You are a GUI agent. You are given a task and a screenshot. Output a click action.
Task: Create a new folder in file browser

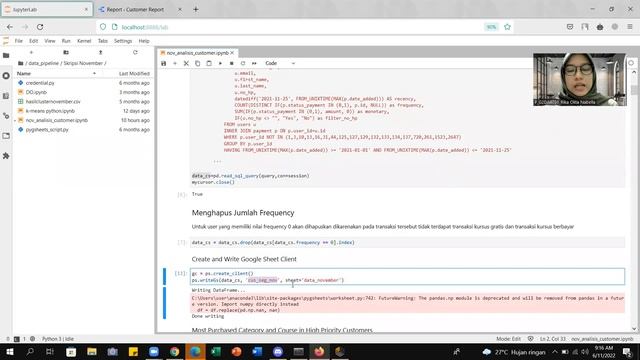pos(66,52)
